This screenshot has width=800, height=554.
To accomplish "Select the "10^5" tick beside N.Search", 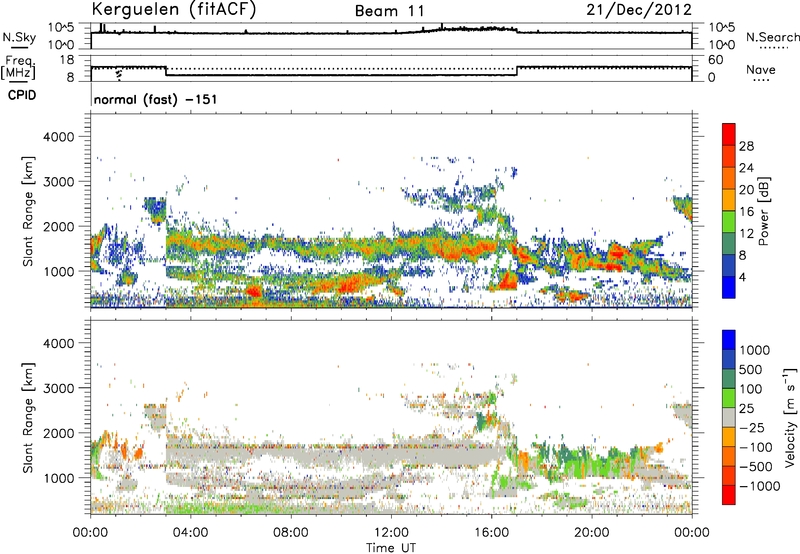I will click(x=722, y=27).
